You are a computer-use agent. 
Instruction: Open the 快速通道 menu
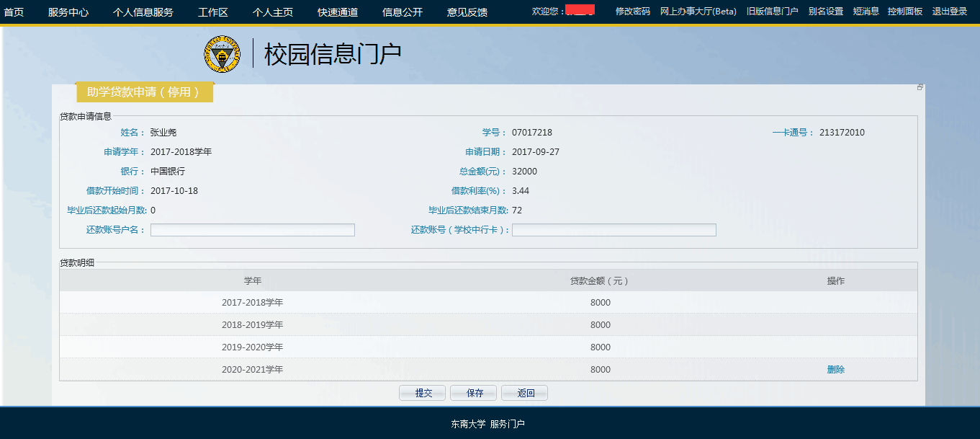[x=338, y=12]
